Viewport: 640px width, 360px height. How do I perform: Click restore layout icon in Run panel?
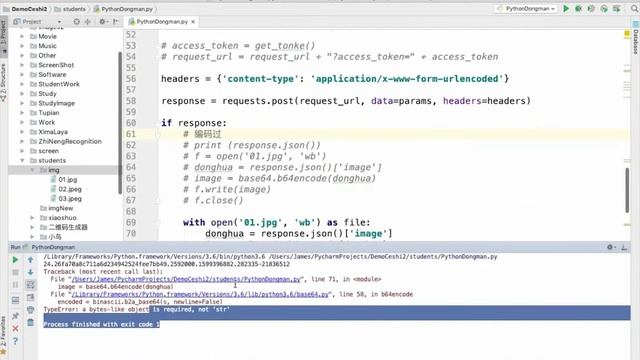coord(15,300)
